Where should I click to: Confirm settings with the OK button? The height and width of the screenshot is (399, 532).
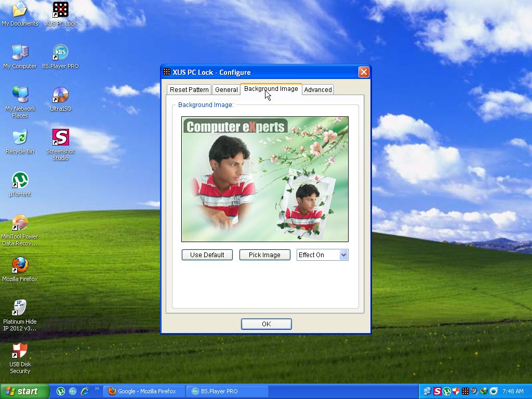pos(267,324)
